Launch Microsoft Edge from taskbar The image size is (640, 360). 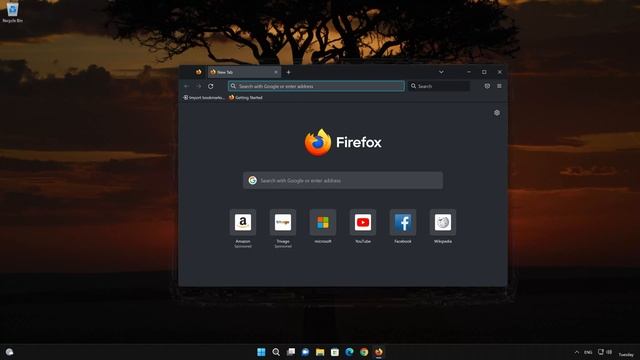(349, 352)
